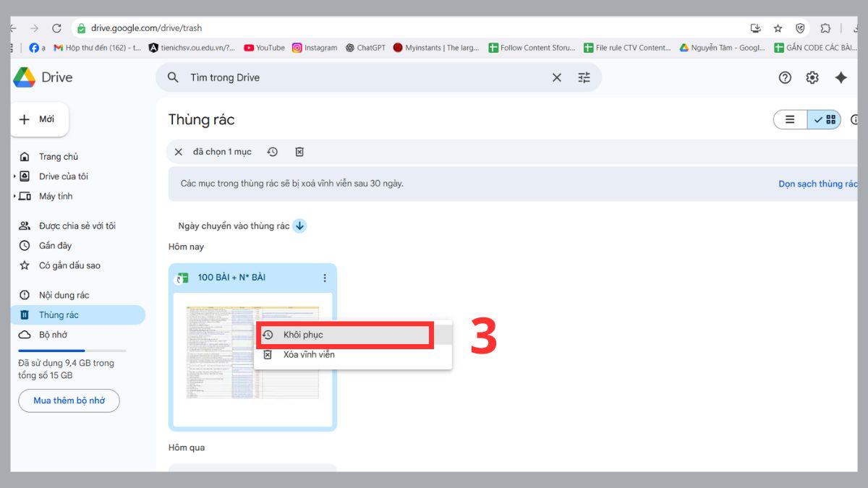Click the 'Hôm nay' group label
The width and height of the screenshot is (868, 488).
pyautogui.click(x=186, y=247)
